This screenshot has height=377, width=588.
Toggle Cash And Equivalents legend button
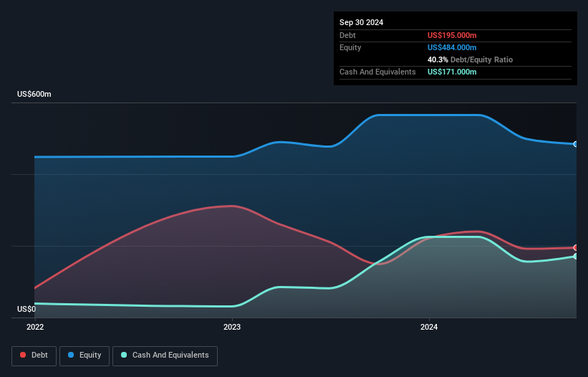click(x=165, y=355)
